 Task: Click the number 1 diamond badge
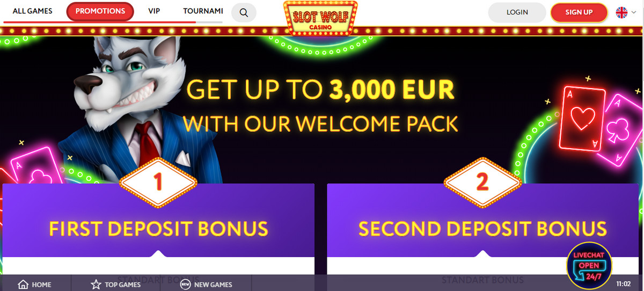pyautogui.click(x=158, y=183)
